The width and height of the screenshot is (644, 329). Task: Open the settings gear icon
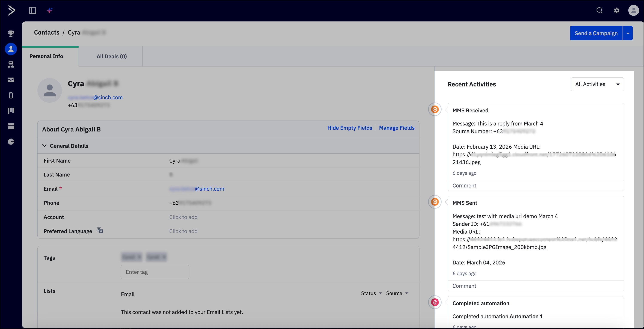point(617,11)
